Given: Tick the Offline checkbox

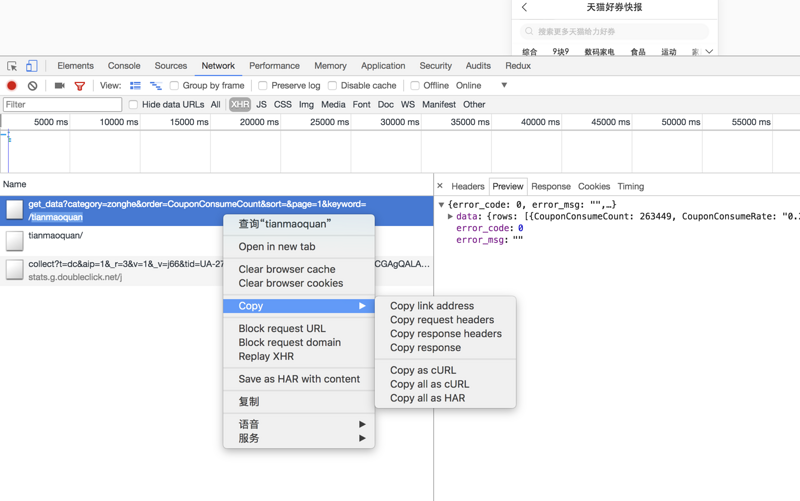Looking at the screenshot, I should tap(415, 86).
